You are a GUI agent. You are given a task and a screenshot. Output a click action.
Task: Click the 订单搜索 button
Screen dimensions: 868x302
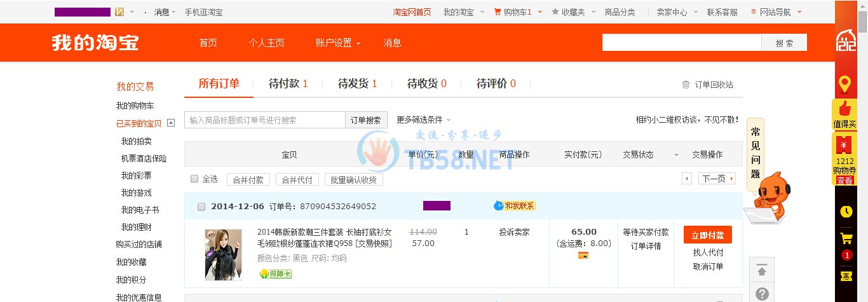pos(366,120)
